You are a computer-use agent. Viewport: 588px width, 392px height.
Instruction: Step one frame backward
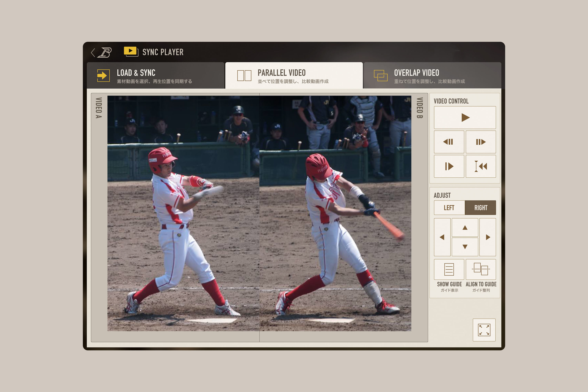click(x=449, y=142)
